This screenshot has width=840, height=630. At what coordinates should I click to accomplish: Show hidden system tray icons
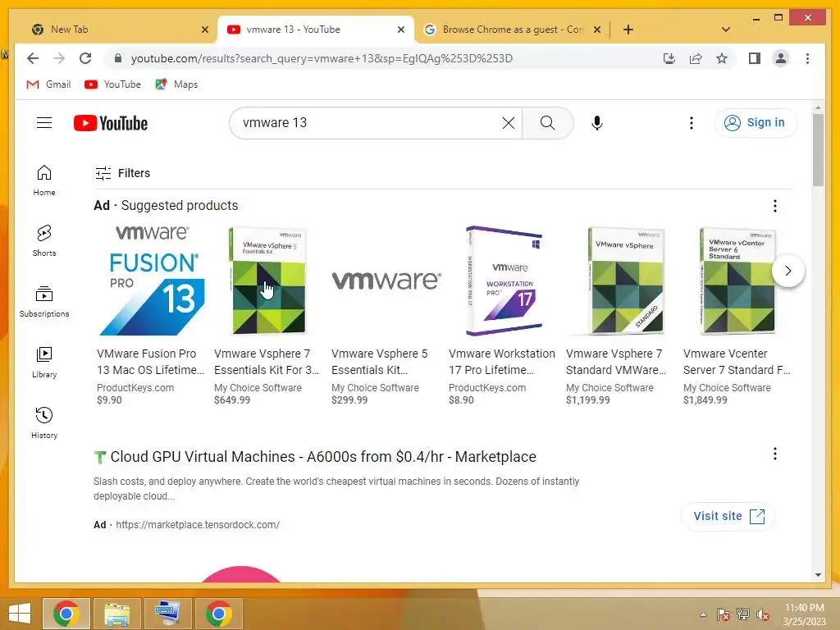pyautogui.click(x=703, y=614)
